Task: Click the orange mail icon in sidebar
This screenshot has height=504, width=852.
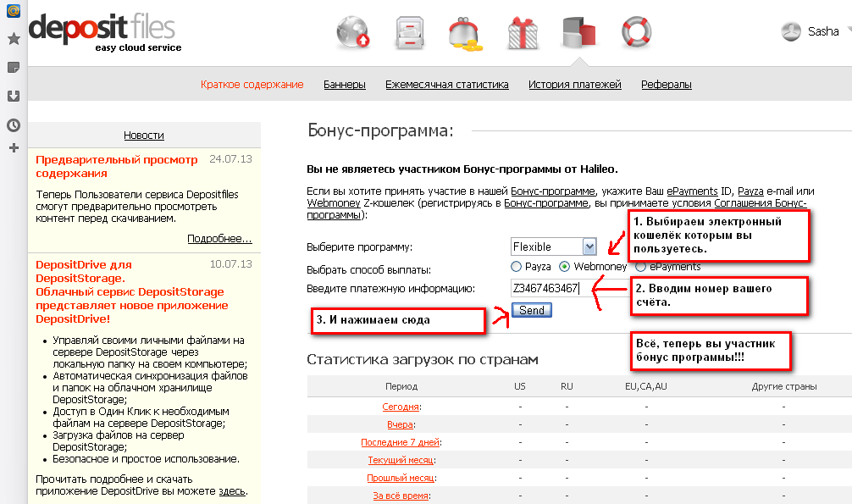Action: pyautogui.click(x=14, y=10)
